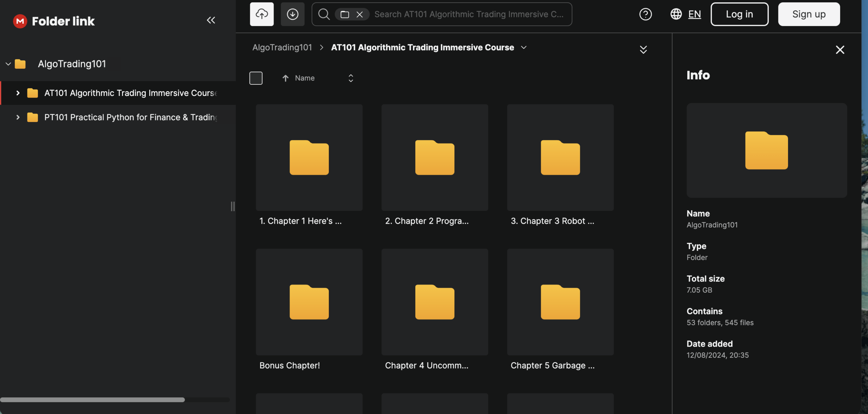Click the download circle arrow icon
868x414 pixels.
[x=292, y=14]
